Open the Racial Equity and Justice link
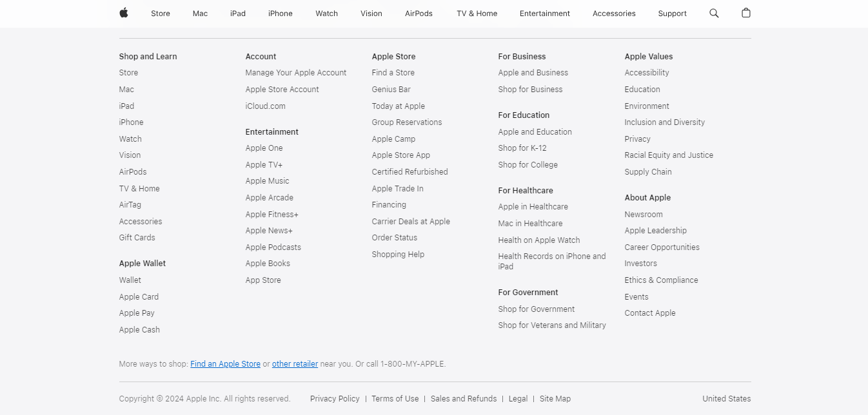The height and width of the screenshot is (415, 868). pyautogui.click(x=669, y=155)
